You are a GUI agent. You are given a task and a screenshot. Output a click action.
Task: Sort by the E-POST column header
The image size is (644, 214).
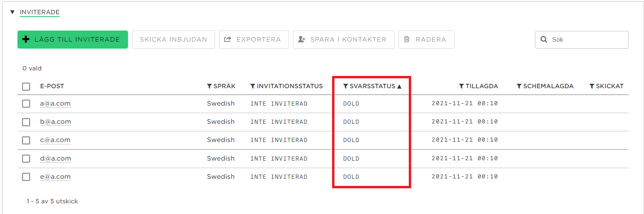52,86
